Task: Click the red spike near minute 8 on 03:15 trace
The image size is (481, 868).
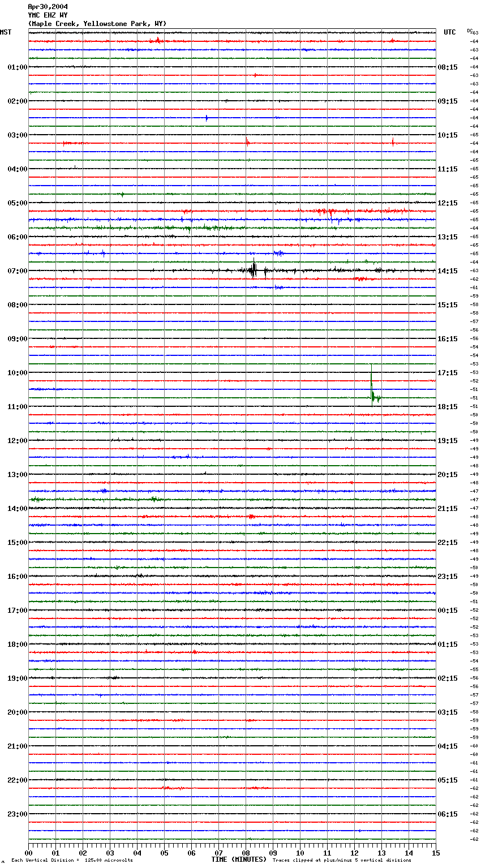Action: click(247, 141)
